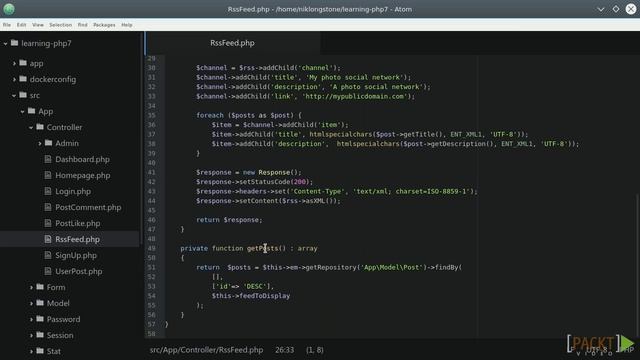Viewport: 640px width, 360px height.
Task: Open Homepage.php from the tree
Action: point(83,176)
